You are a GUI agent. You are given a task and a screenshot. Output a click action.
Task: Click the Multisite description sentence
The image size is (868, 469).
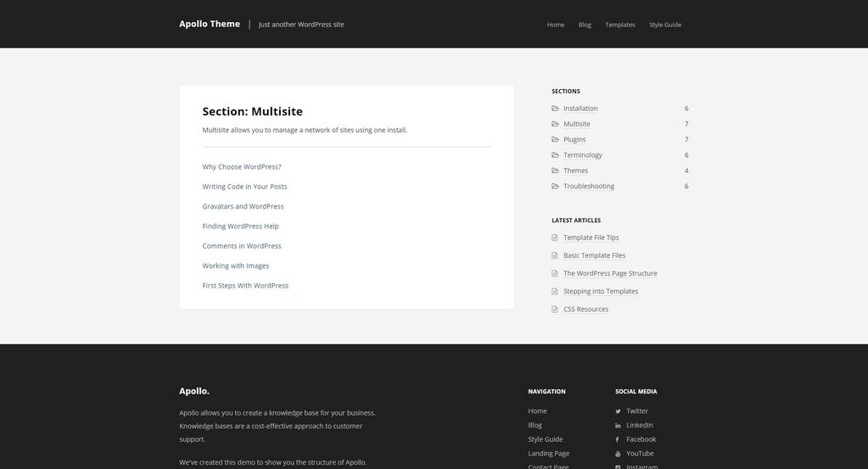click(305, 130)
